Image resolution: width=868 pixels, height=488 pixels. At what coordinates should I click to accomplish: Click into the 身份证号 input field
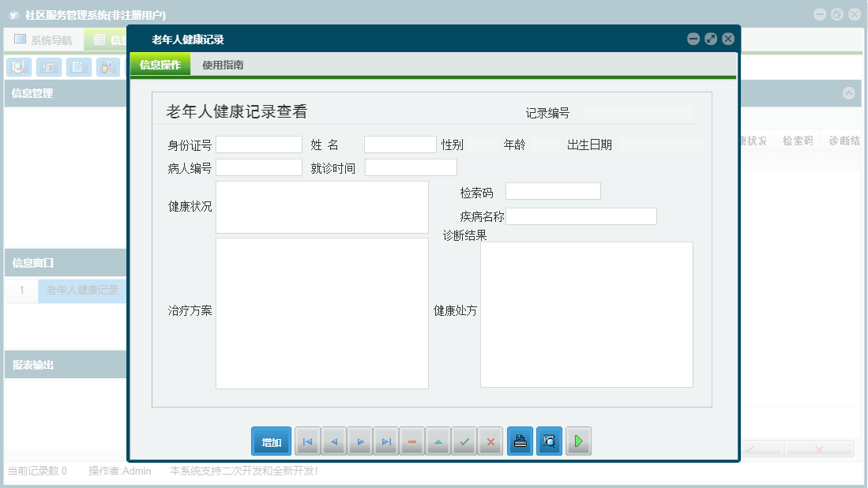(259, 145)
